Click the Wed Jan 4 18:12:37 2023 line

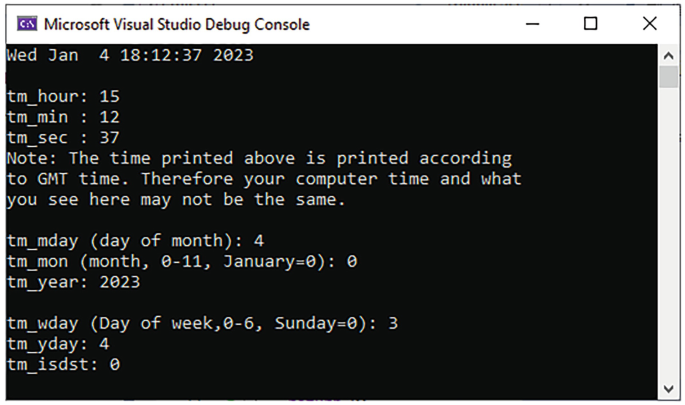[x=130, y=55]
